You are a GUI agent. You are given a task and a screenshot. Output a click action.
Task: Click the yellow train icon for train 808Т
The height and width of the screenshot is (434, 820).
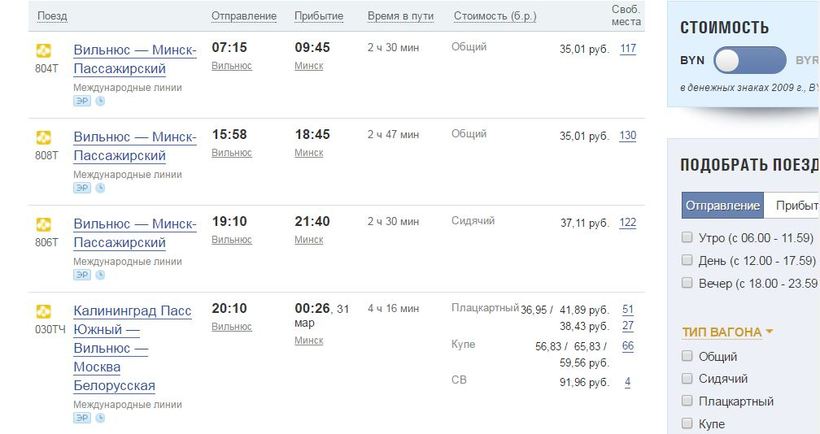coord(43,138)
